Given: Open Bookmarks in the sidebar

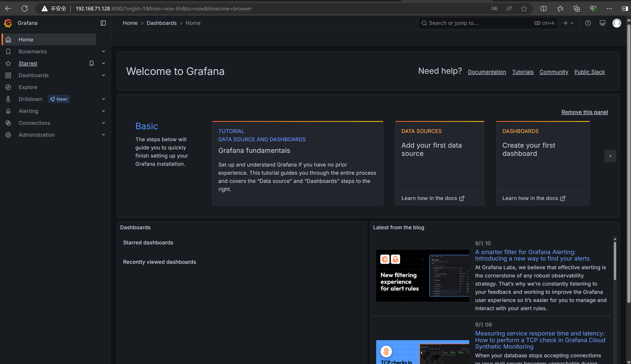Looking at the screenshot, I should click(x=33, y=52).
